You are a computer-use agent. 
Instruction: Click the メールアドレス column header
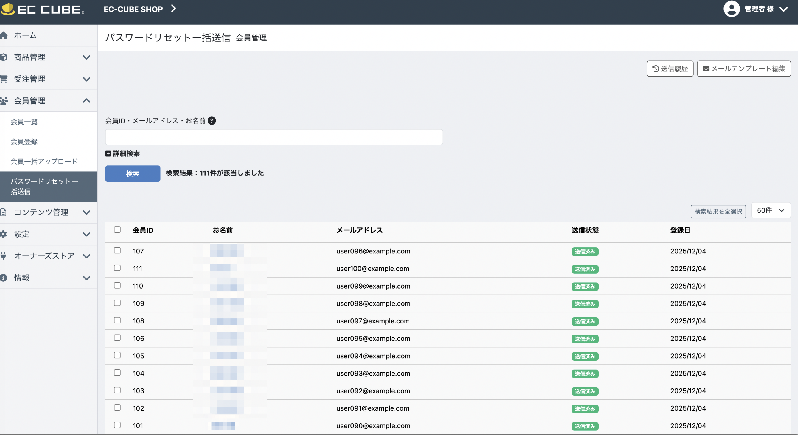359,230
